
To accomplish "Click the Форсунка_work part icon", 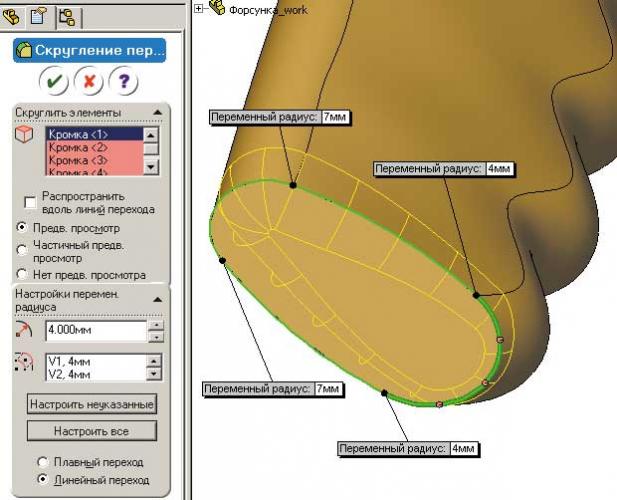I will 216,8.
